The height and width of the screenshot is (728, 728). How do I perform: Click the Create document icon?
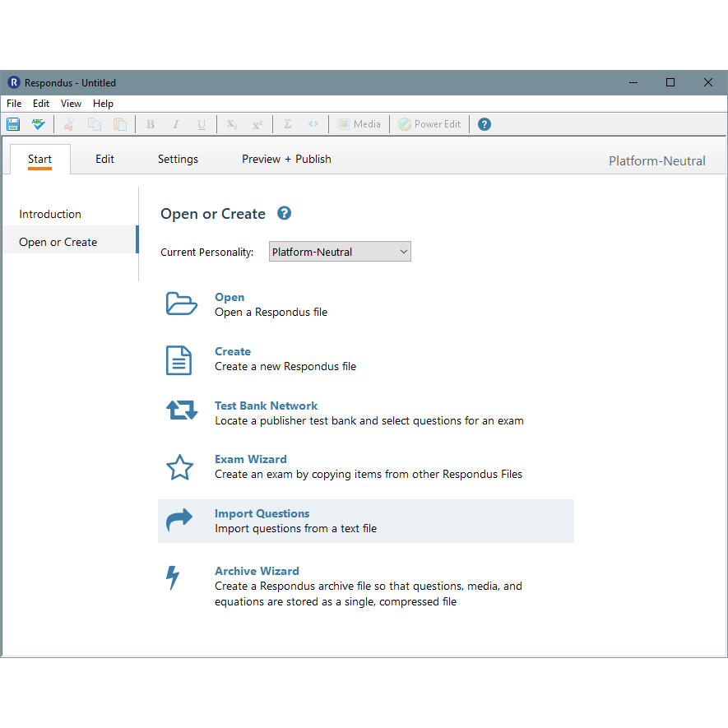pyautogui.click(x=179, y=359)
